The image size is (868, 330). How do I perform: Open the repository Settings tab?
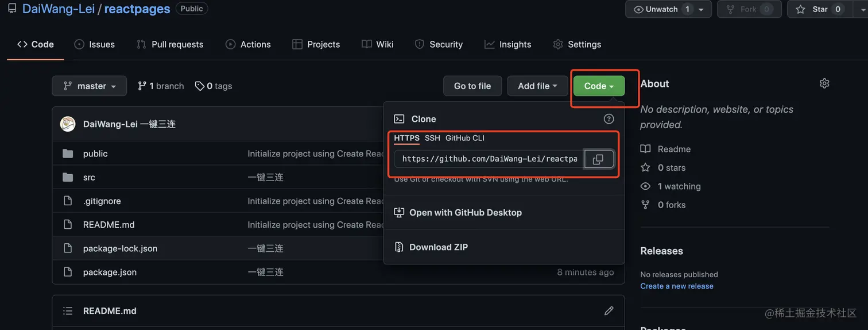tap(577, 44)
